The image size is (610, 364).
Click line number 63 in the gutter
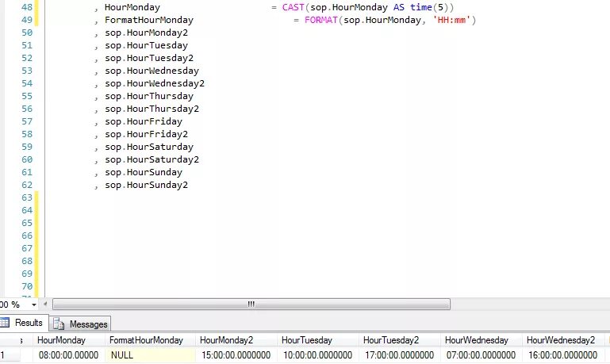27,198
